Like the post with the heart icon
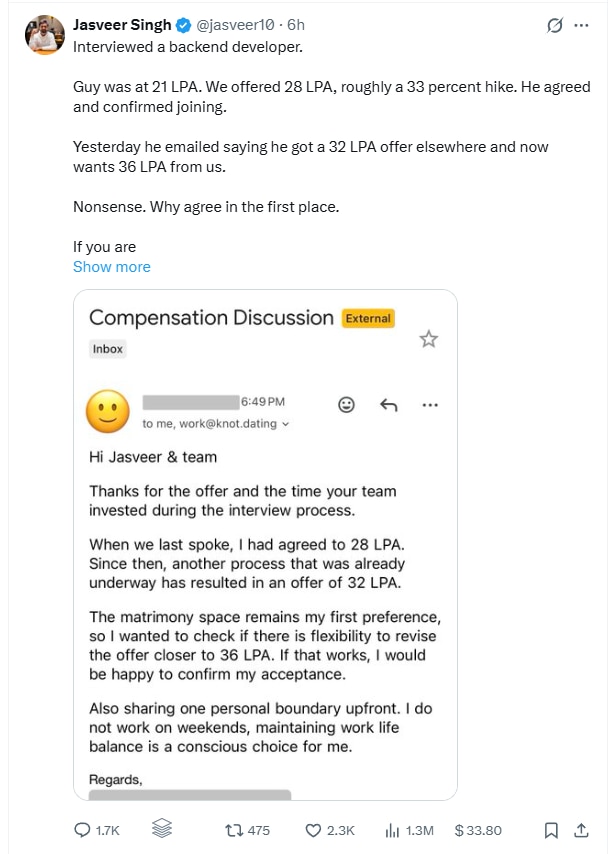 [312, 830]
